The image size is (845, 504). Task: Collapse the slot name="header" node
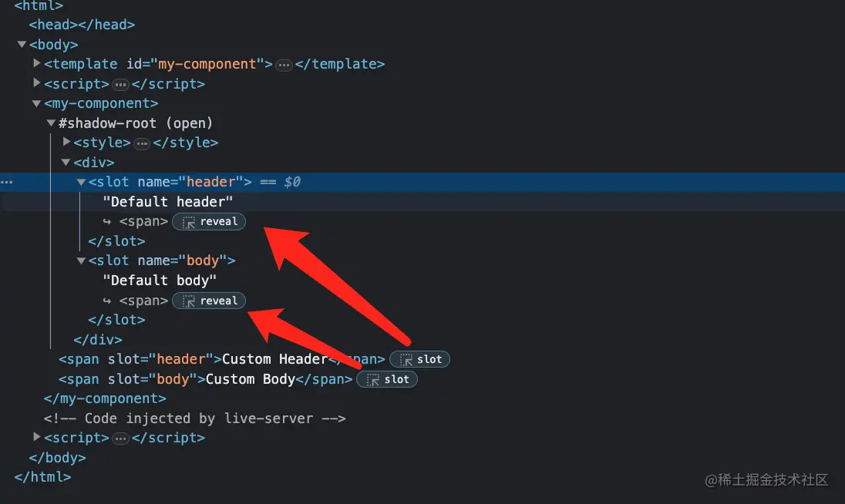coord(81,182)
